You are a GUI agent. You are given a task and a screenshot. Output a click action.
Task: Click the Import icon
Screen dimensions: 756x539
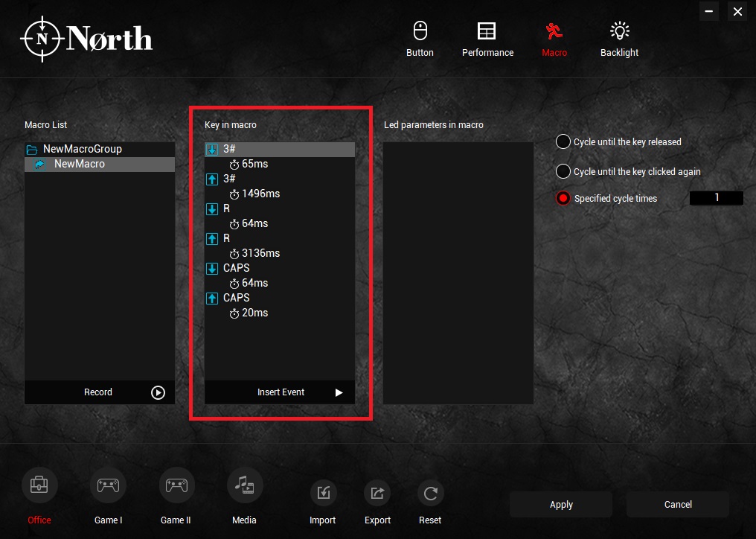point(323,493)
